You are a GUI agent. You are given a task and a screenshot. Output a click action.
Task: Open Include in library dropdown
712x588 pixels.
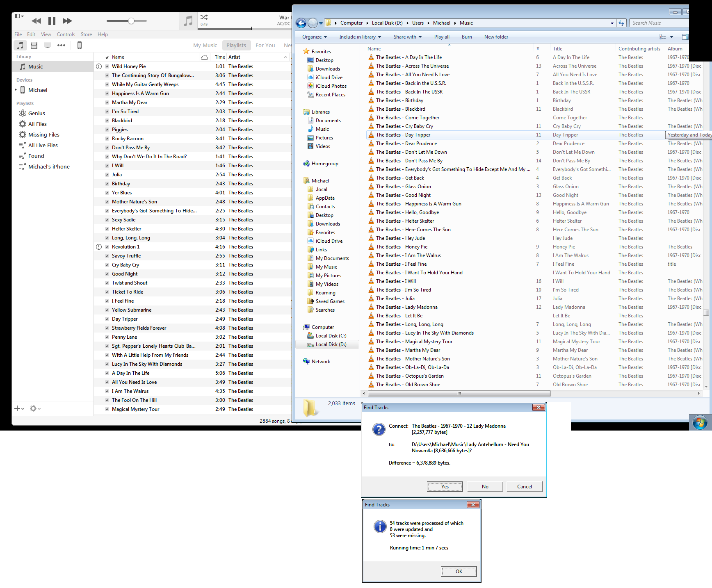click(x=360, y=37)
